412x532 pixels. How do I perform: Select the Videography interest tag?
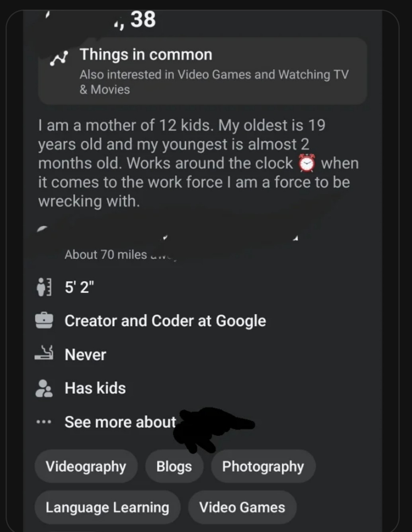click(86, 466)
